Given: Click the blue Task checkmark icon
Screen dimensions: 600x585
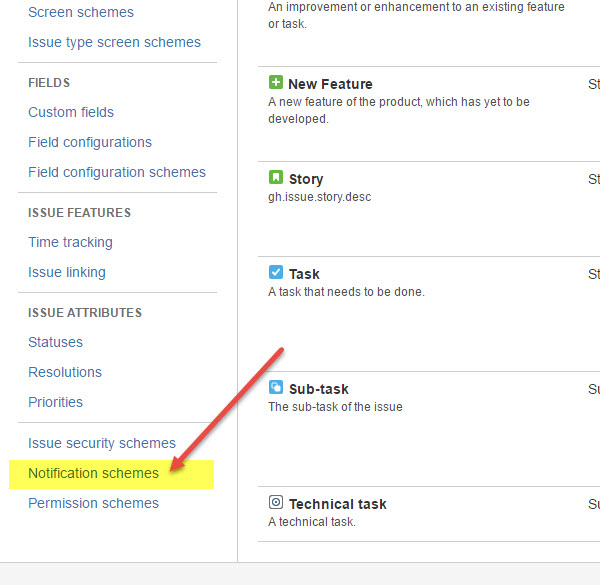Looking at the screenshot, I should [x=276, y=272].
